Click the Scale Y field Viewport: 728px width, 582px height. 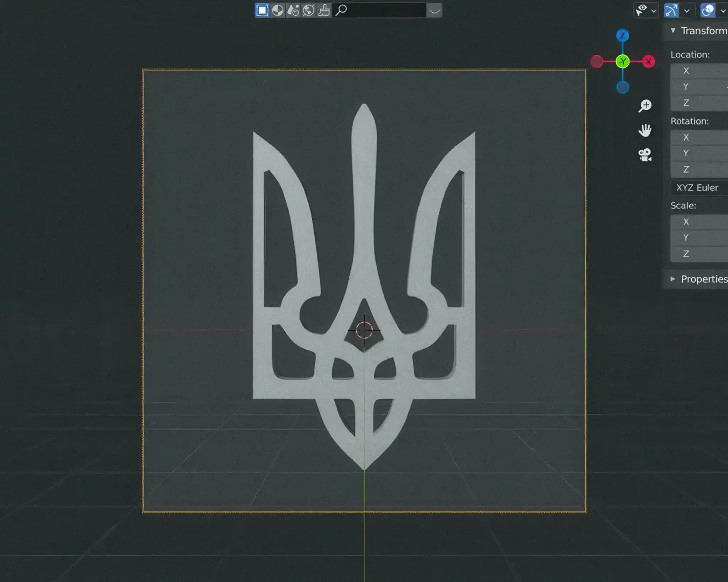[x=699, y=238]
